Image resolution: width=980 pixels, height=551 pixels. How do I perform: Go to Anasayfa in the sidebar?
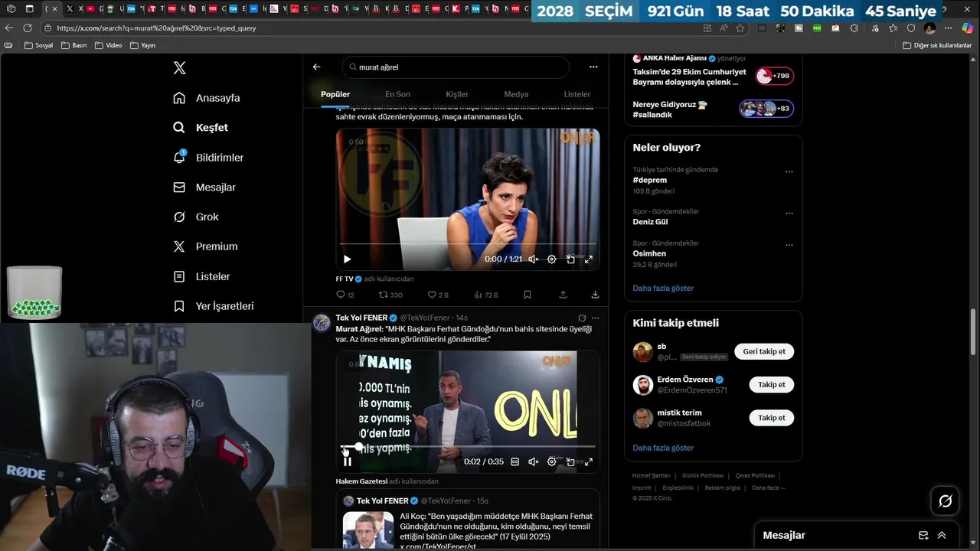coord(207,98)
